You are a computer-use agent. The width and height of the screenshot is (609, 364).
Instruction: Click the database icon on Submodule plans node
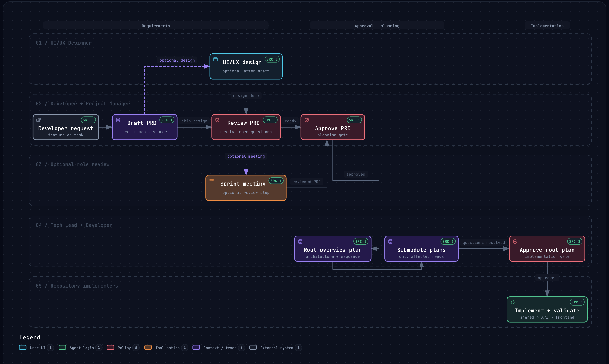coord(390,242)
